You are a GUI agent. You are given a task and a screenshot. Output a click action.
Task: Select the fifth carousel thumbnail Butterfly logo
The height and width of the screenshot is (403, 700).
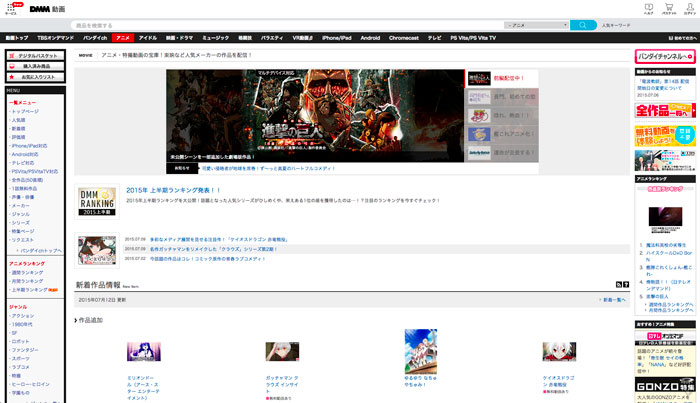479,153
